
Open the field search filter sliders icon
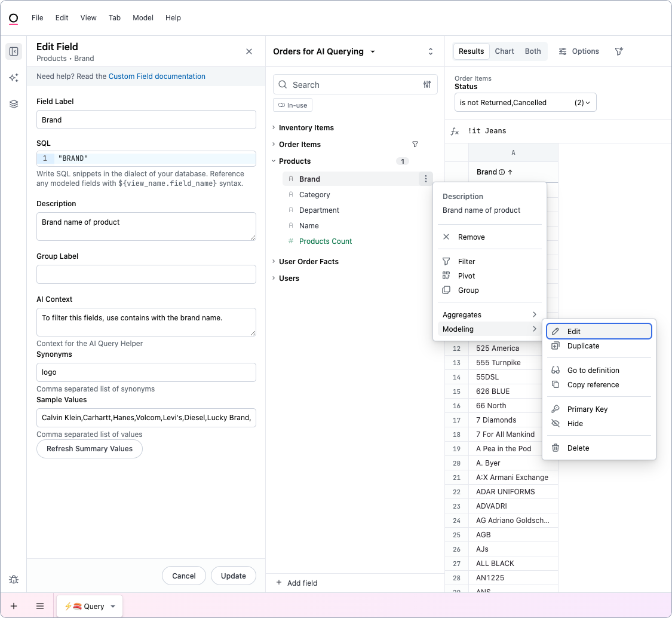[x=427, y=84]
